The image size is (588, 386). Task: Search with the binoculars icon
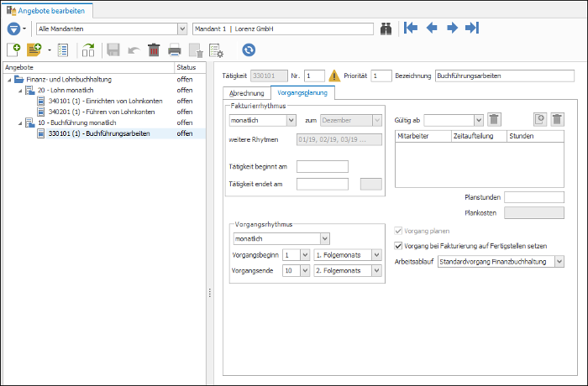tap(386, 29)
